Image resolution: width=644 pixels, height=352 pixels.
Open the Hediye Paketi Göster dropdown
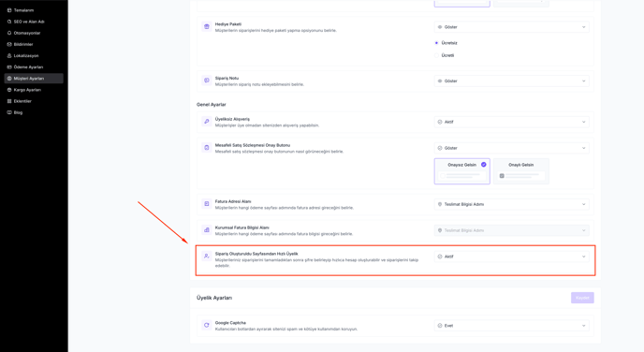512,27
